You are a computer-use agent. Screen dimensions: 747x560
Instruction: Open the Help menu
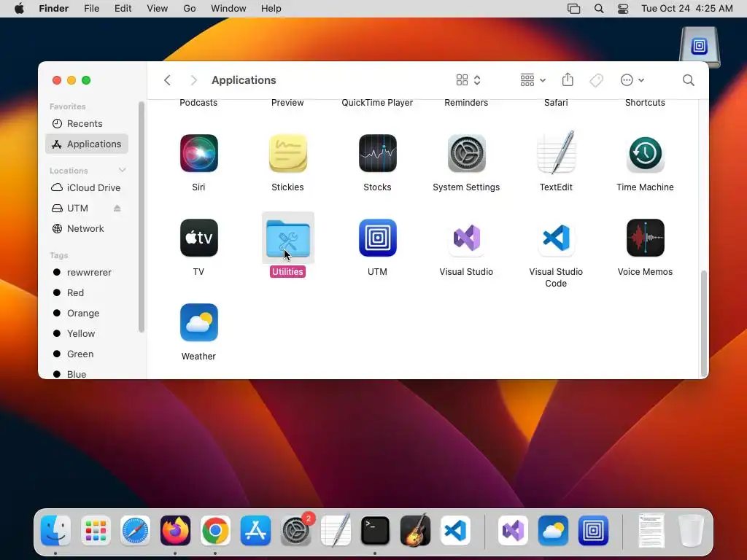pos(271,9)
